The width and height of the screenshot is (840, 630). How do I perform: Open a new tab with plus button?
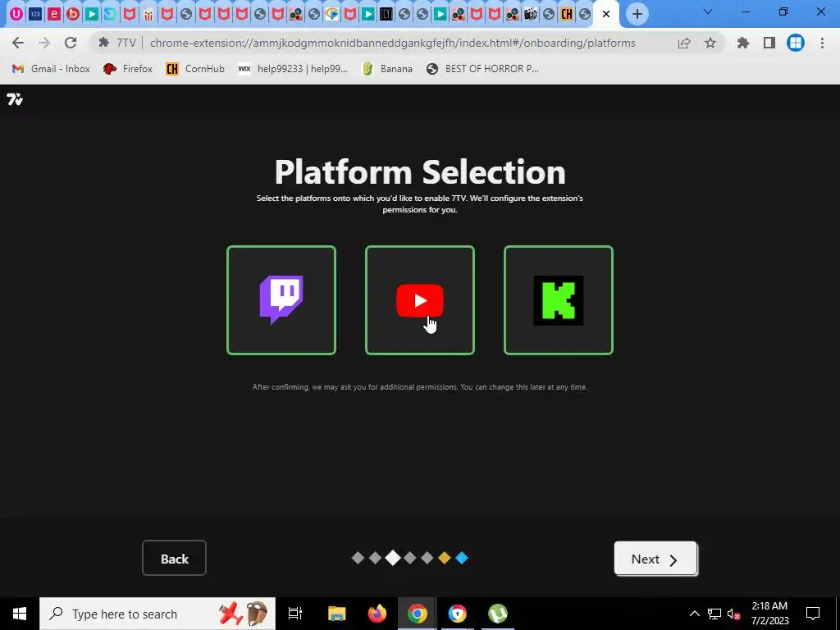coord(637,14)
